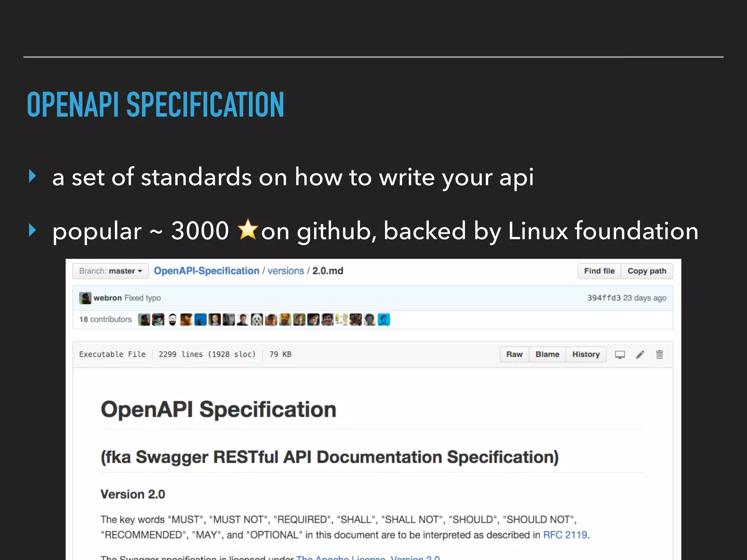Open the webron author link
The image size is (747, 560).
108,298
